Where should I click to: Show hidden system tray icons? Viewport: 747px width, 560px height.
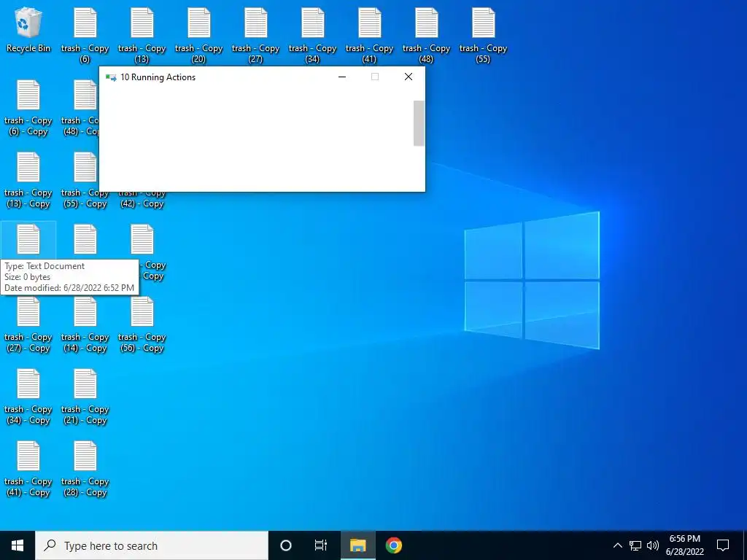click(617, 545)
